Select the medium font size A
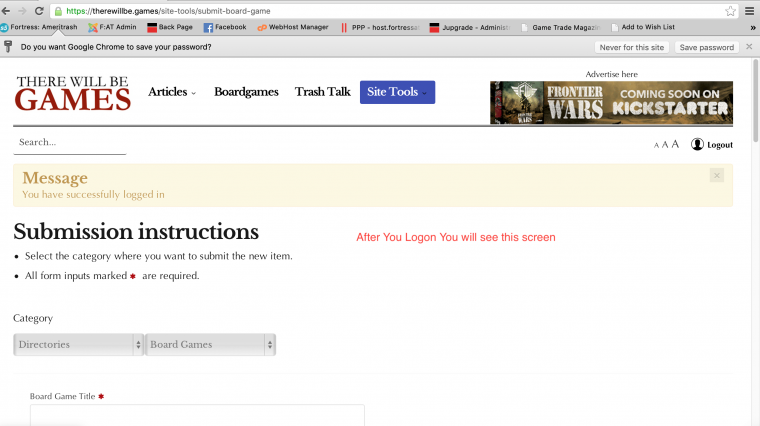Viewport: 760px width, 426px height. point(665,144)
